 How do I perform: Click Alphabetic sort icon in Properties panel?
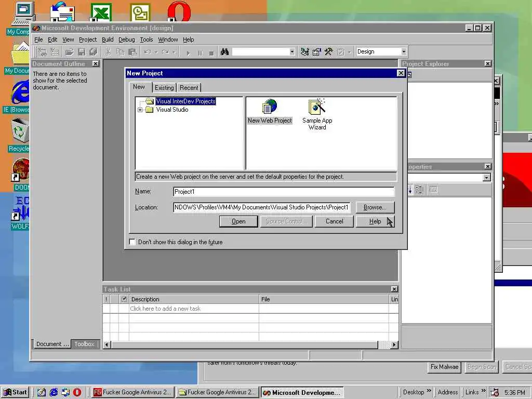[410, 190]
